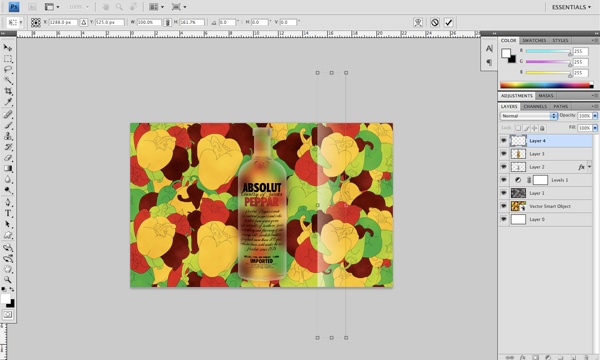Select the Eyedropper tool
The image size is (600, 360).
pyautogui.click(x=8, y=101)
